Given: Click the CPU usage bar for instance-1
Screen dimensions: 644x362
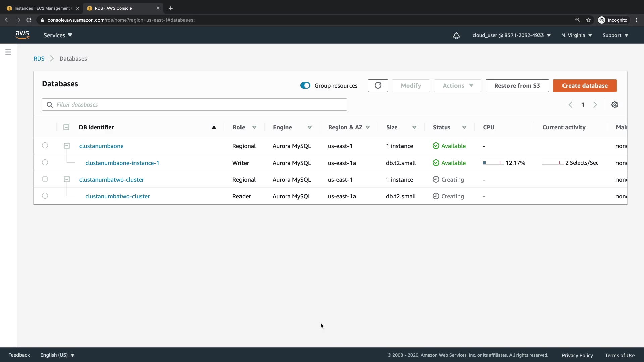Looking at the screenshot, I should (493, 163).
